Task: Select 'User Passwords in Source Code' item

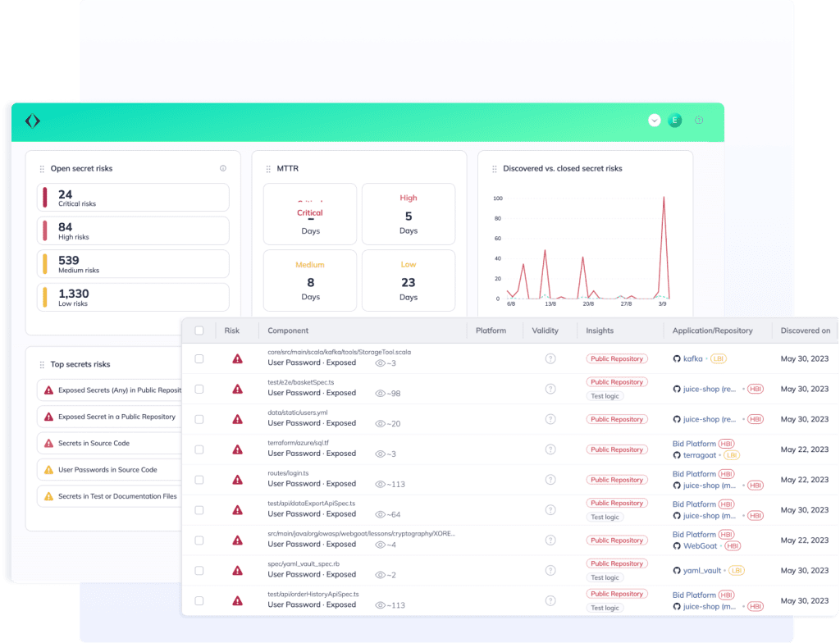Action: [x=107, y=470]
